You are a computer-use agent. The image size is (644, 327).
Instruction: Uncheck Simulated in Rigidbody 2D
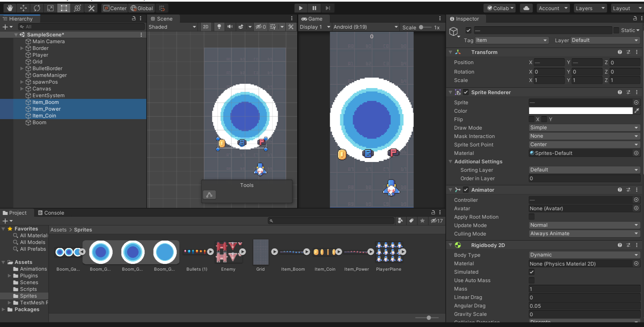point(532,272)
